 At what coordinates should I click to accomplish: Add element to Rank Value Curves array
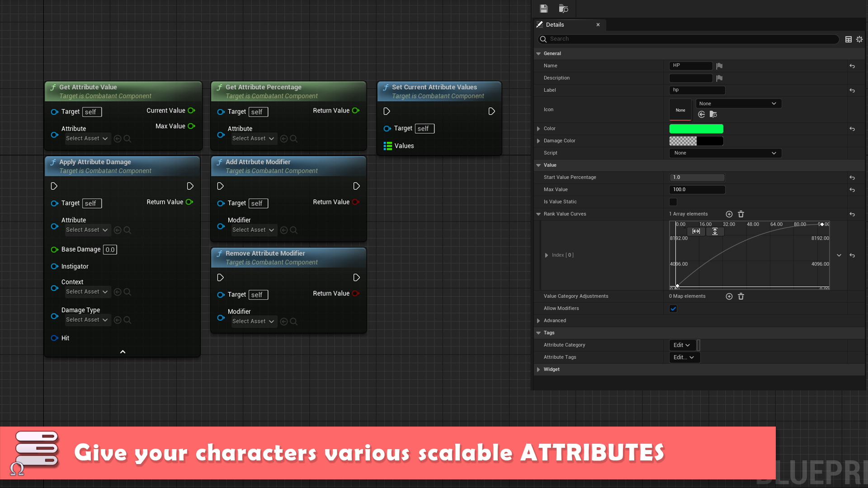[x=729, y=214]
